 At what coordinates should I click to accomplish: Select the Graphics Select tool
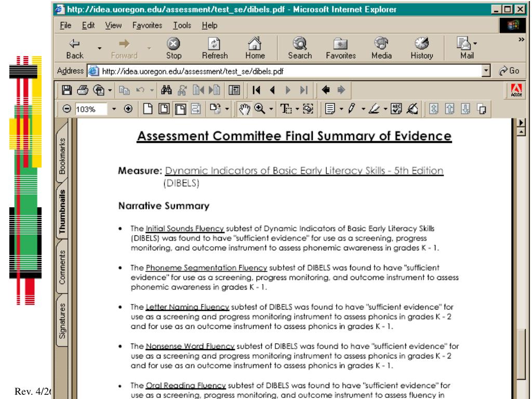tap(308, 109)
